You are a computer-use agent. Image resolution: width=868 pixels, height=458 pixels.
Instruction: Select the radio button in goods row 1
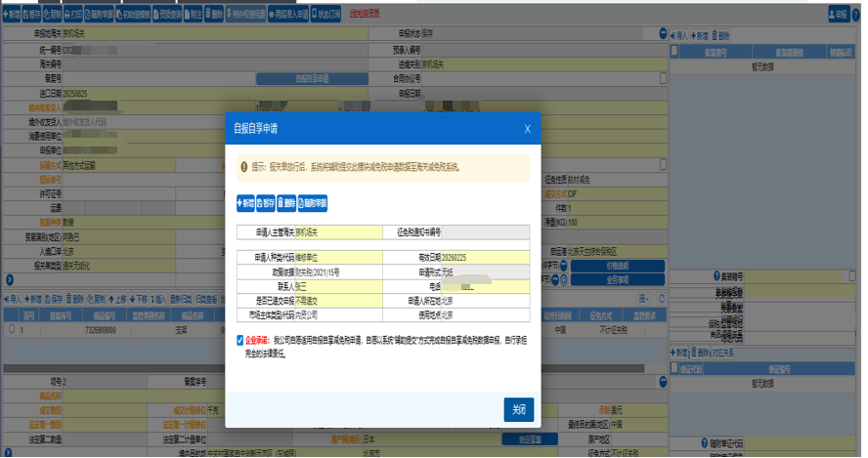(11, 329)
